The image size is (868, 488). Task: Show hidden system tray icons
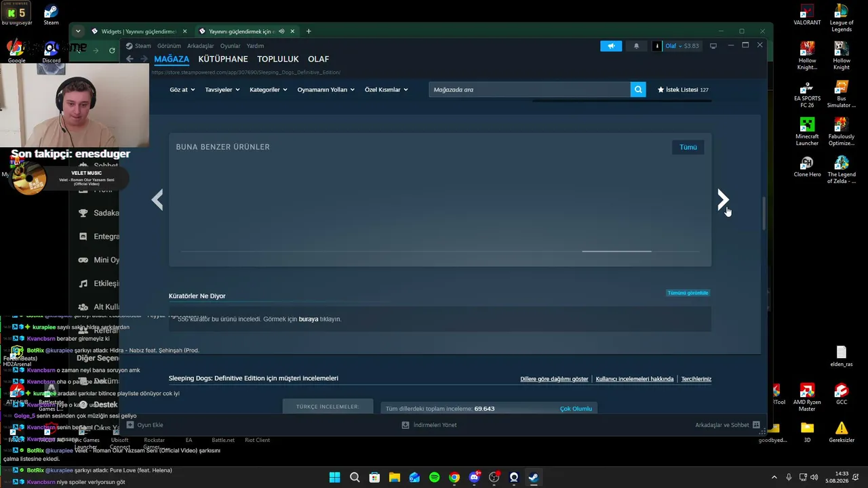click(774, 477)
